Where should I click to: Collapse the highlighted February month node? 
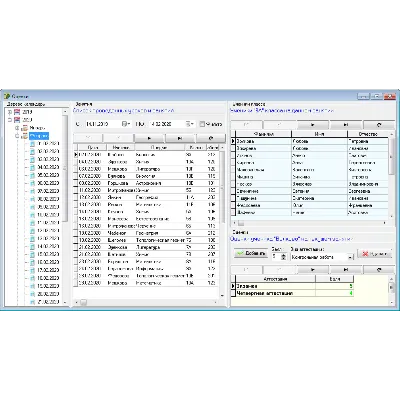pyautogui.click(x=17, y=136)
